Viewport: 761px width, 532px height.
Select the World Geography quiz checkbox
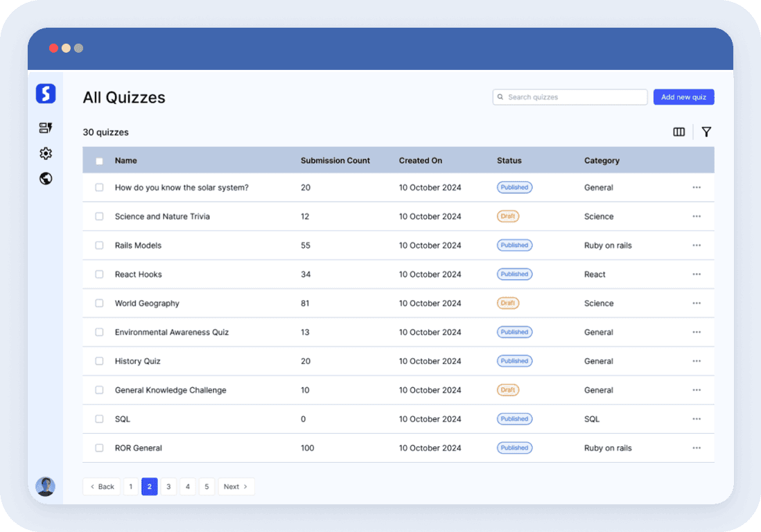coord(99,303)
